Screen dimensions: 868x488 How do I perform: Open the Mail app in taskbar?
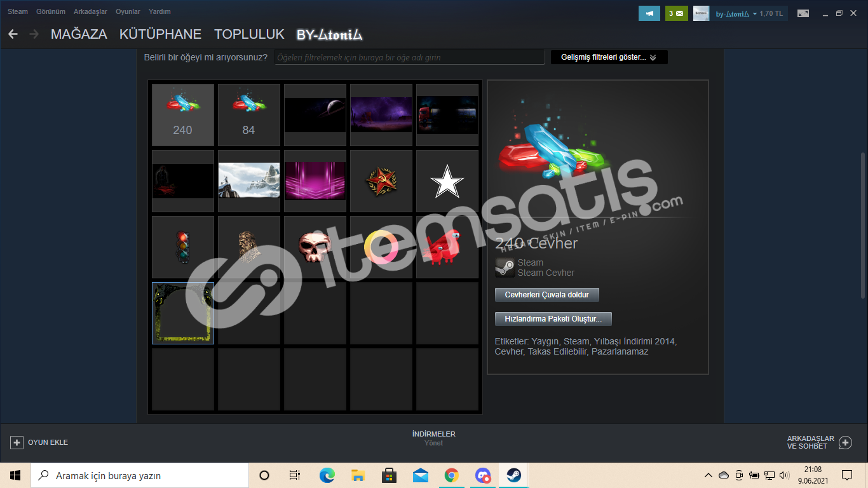[x=420, y=475]
